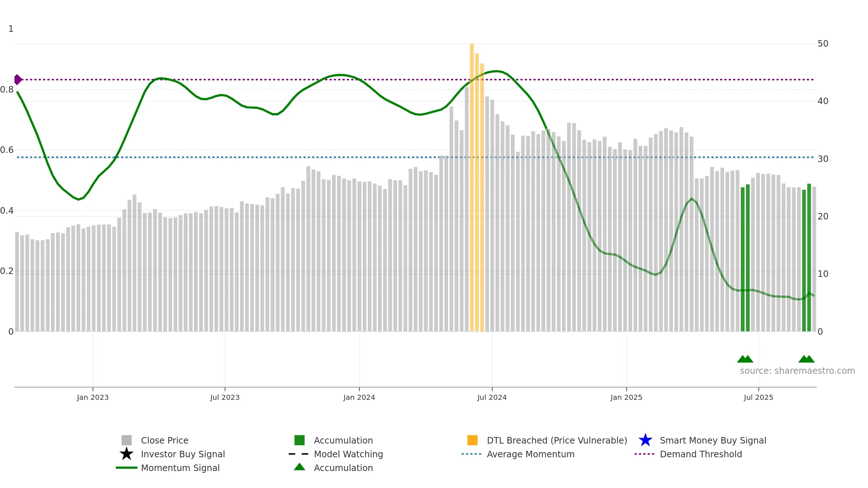Toggle the Momentum Signal legend label
868x488 pixels.
[180, 468]
